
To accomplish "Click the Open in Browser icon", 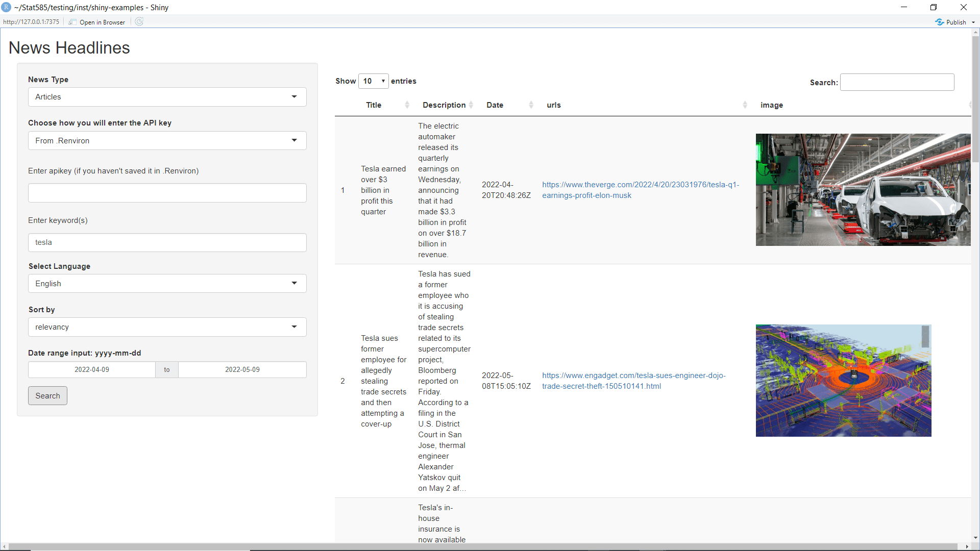I will pyautogui.click(x=72, y=22).
